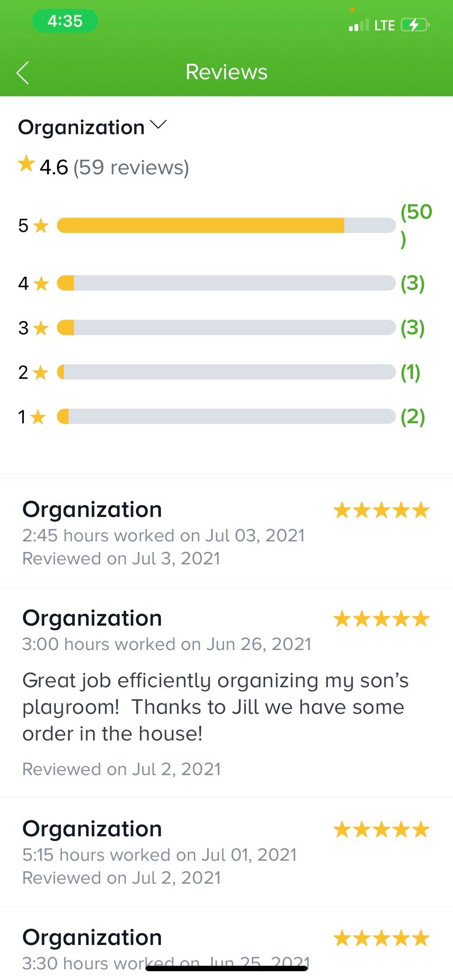
Task: Tap five stars on Jul 01 review
Action: pos(381,830)
